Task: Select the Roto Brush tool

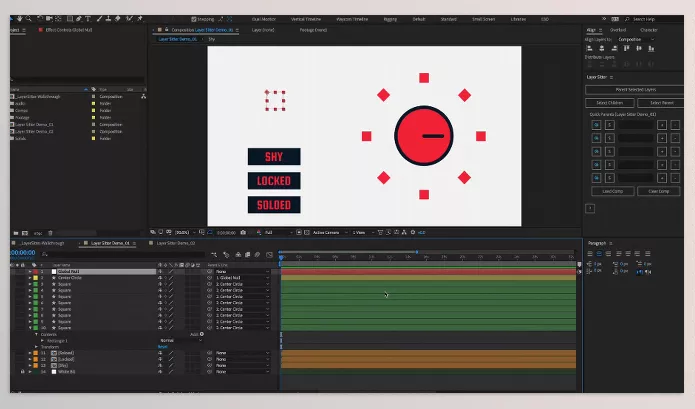Action: click(x=129, y=19)
